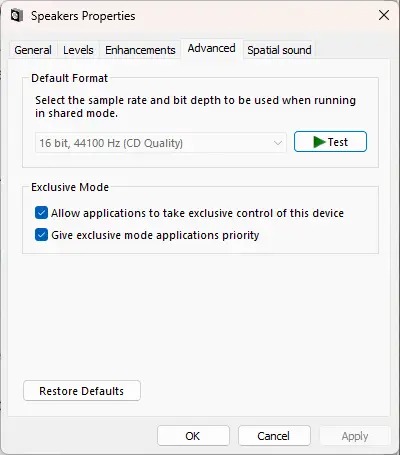
Task: Open the Spatial sound tab
Action: pos(279,50)
